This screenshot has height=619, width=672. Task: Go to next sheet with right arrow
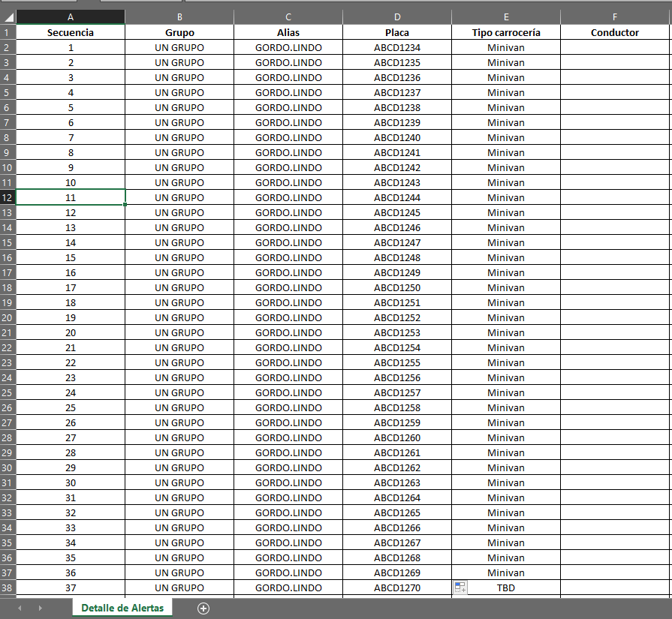(x=41, y=608)
